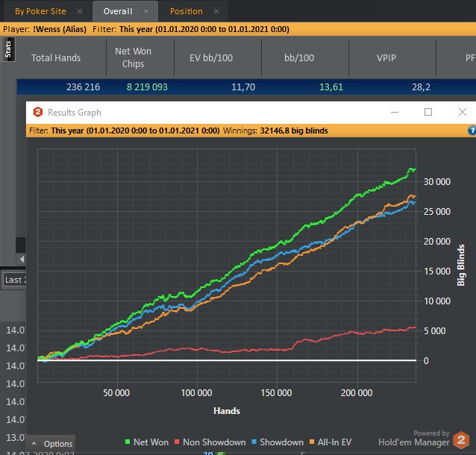Image resolution: width=476 pixels, height=455 pixels.
Task: Click the Player !Wenss (Alias) label
Action: point(45,29)
